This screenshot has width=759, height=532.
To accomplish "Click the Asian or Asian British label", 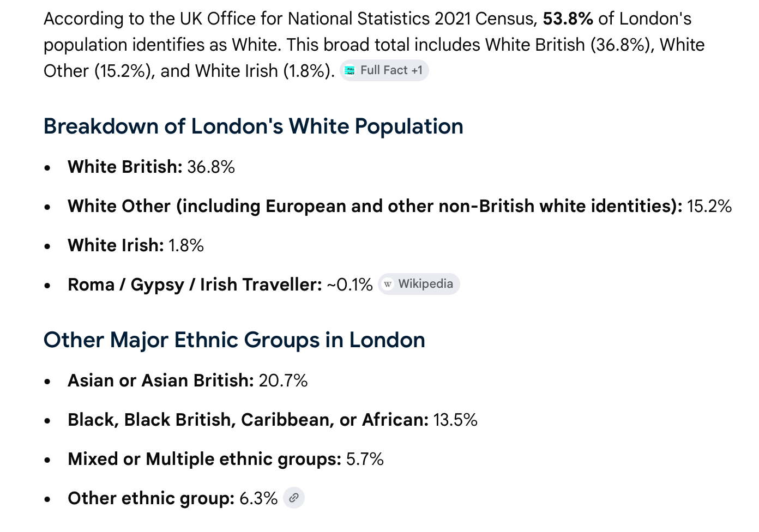I will [161, 380].
